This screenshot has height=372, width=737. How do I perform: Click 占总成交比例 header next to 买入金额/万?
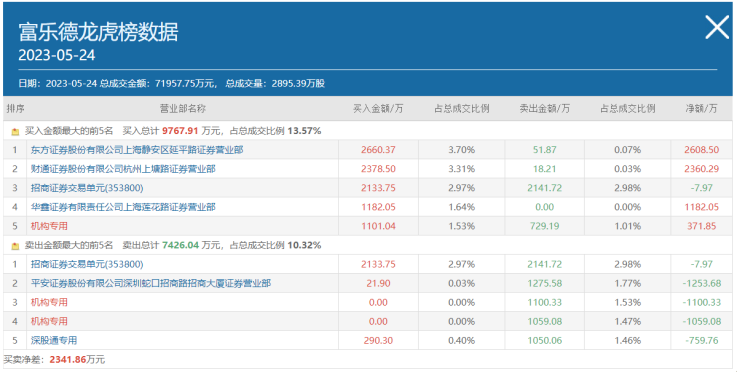point(462,109)
